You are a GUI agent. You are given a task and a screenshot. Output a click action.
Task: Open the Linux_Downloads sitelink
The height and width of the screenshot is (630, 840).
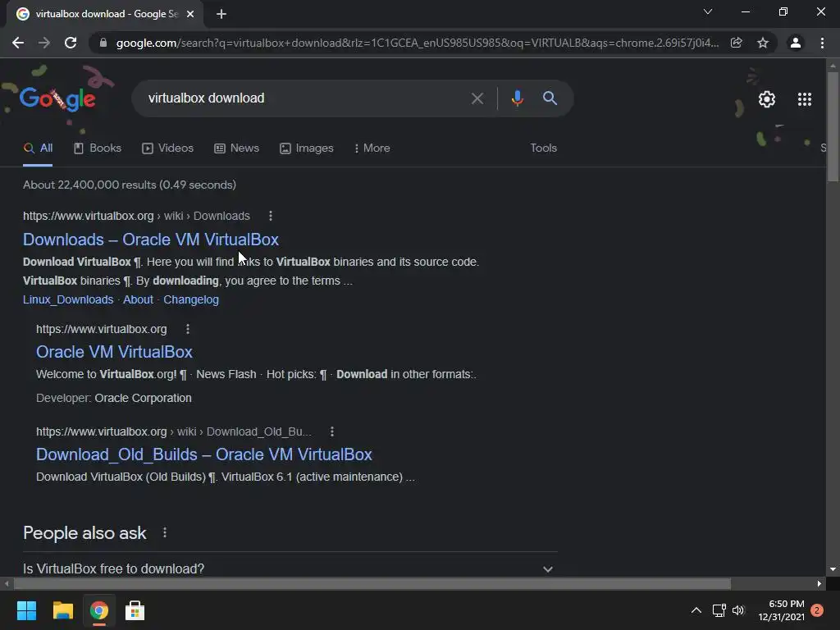point(68,300)
